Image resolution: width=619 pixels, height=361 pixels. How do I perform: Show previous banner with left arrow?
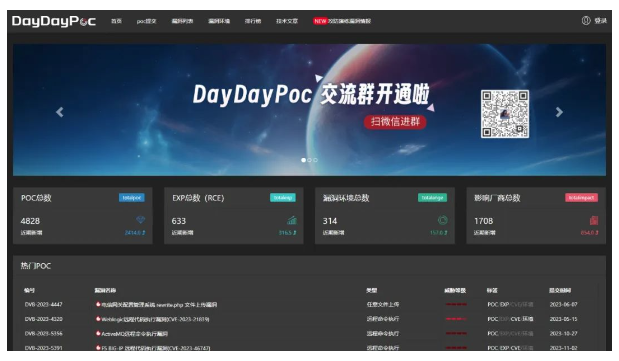[60, 112]
